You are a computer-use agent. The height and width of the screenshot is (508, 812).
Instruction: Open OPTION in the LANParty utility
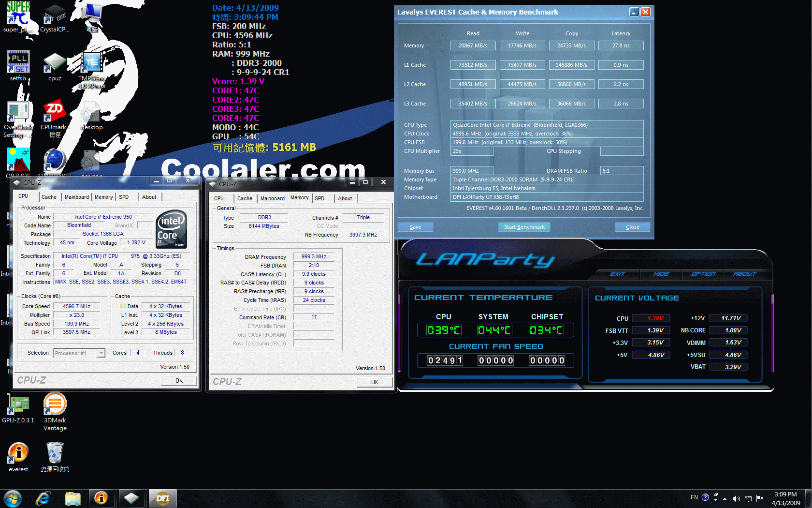point(703,274)
